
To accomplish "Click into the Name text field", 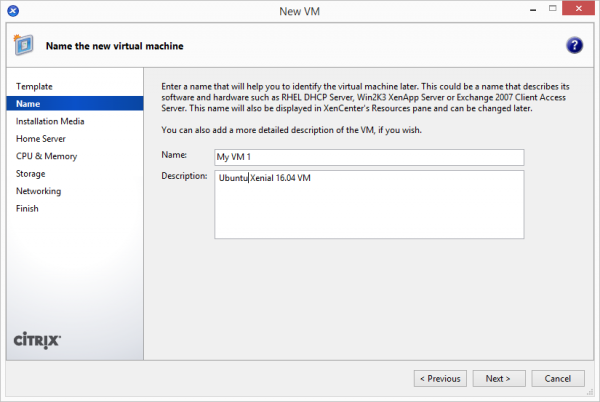I will click(369, 157).
